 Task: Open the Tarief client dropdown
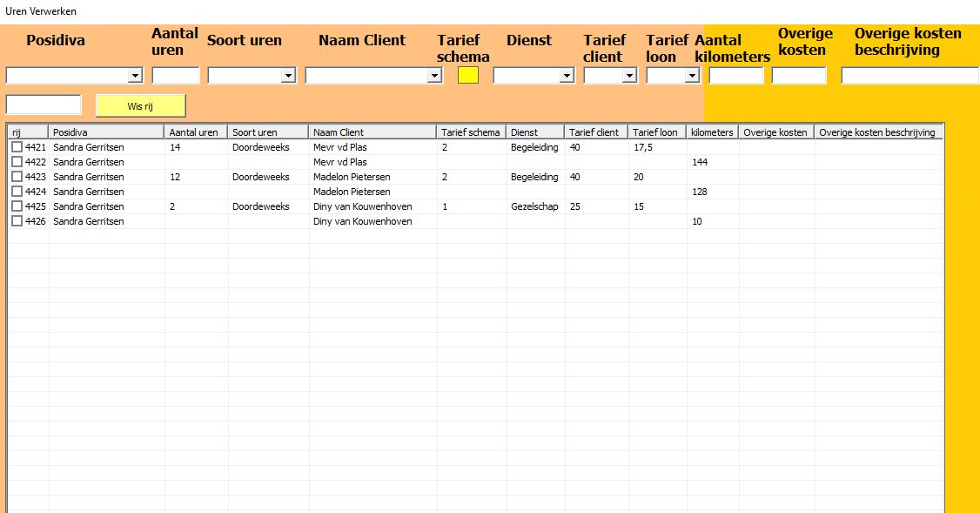coord(630,74)
